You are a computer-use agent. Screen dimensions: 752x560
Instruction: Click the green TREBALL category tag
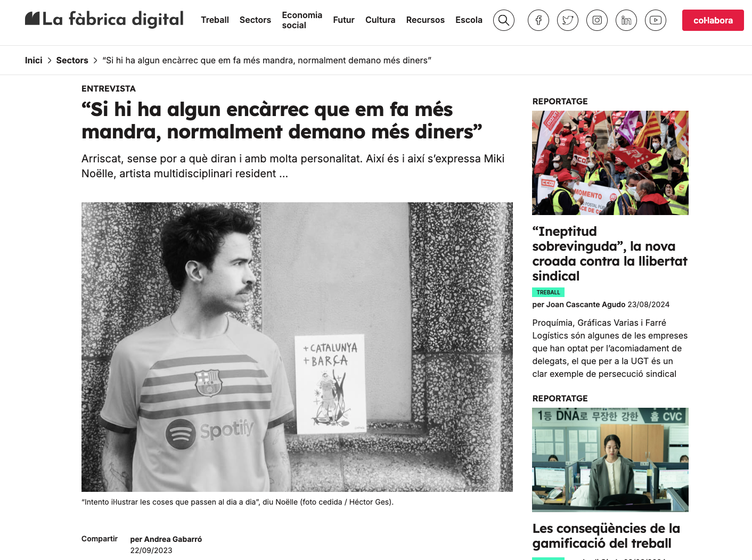pos(548,292)
